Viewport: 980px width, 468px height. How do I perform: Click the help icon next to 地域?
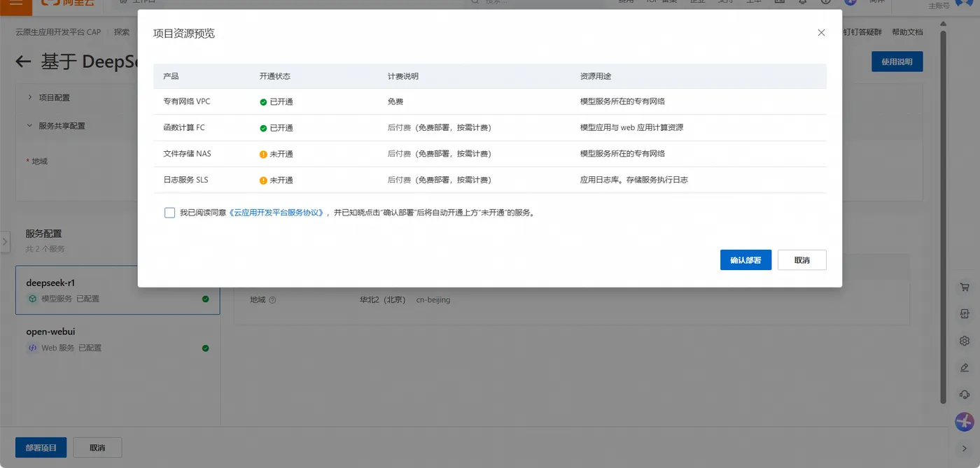272,300
